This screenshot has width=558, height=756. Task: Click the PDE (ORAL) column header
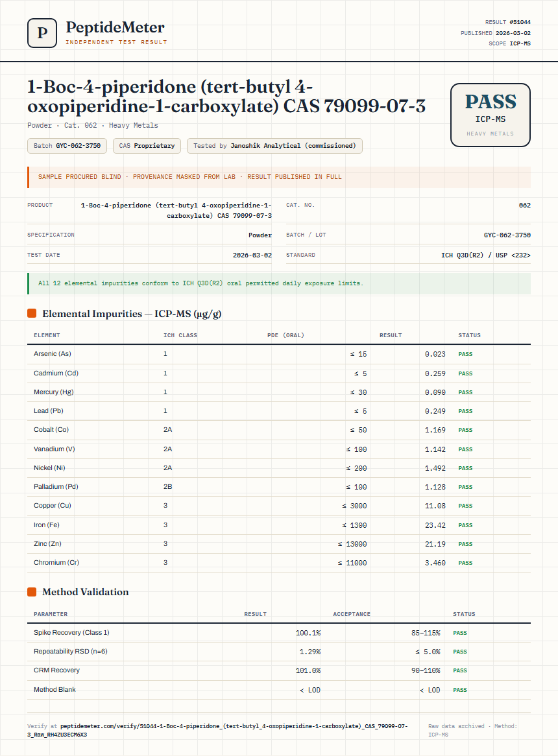(285, 335)
